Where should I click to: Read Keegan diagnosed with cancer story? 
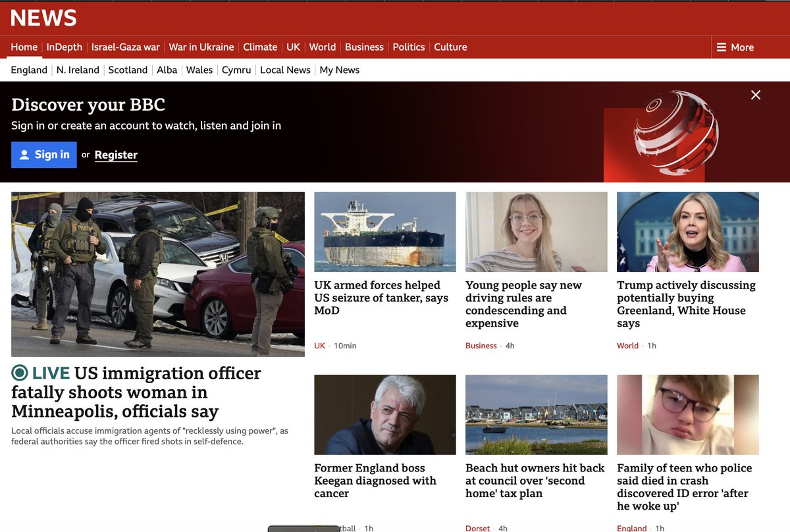coord(375,481)
